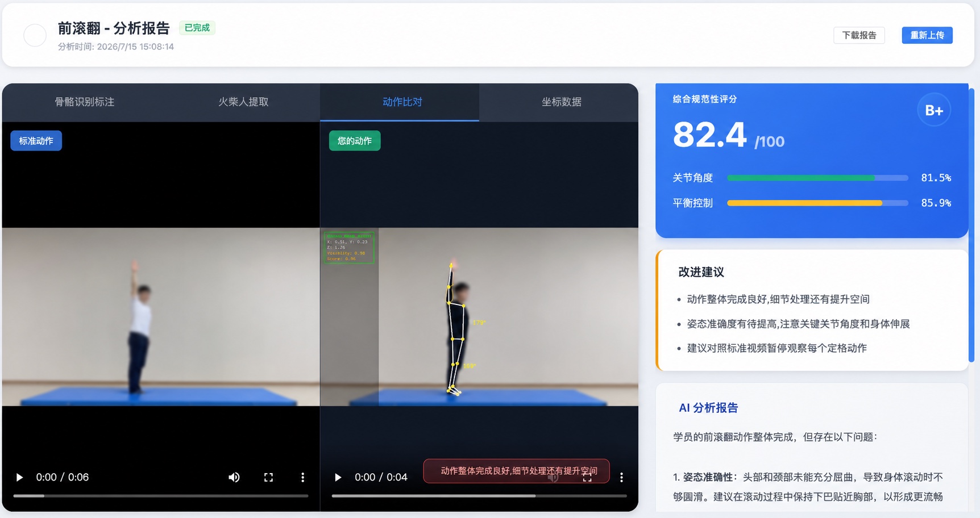Click the 前滚翻 - 分析报告 title
Screen dimensions: 980x518
point(114,28)
